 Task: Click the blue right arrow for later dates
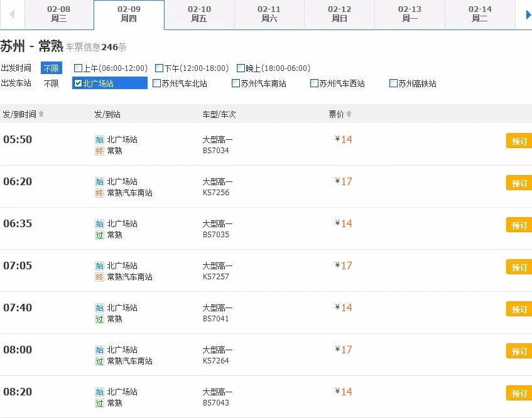click(x=526, y=14)
